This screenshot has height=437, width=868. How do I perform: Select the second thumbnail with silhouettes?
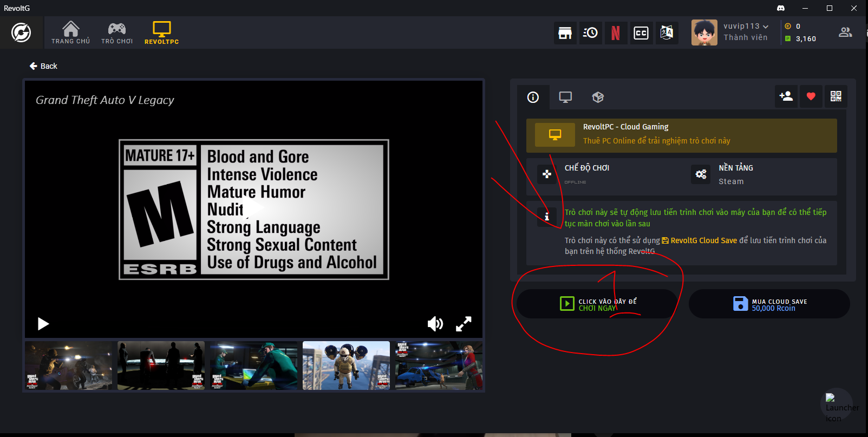point(161,366)
